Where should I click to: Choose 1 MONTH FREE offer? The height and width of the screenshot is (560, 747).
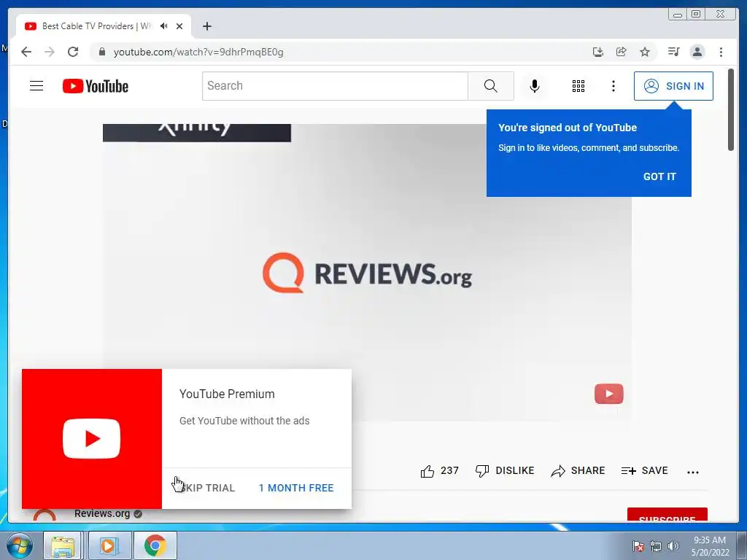point(296,488)
